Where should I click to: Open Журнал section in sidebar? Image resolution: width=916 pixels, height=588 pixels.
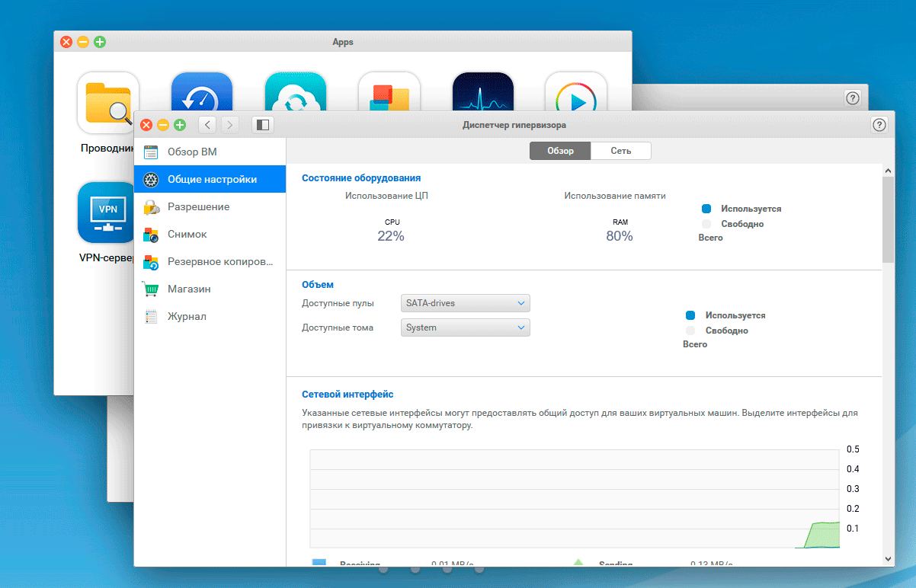(210, 317)
